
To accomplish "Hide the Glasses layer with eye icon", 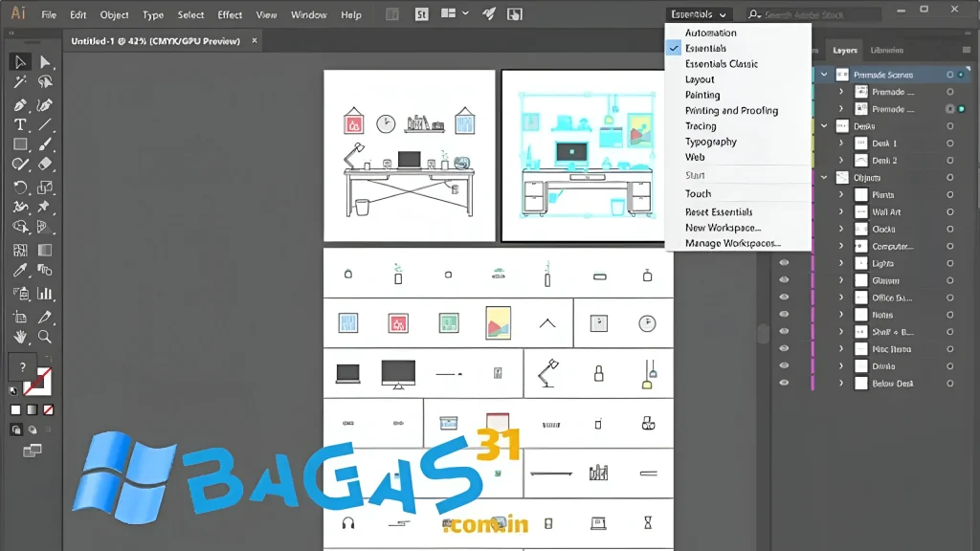I will (x=784, y=280).
